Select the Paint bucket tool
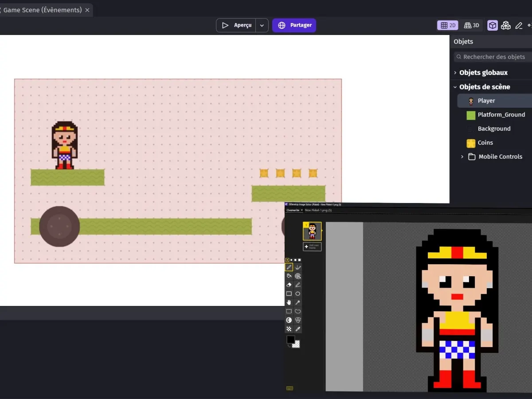Image resolution: width=532 pixels, height=399 pixels. pyautogui.click(x=289, y=276)
